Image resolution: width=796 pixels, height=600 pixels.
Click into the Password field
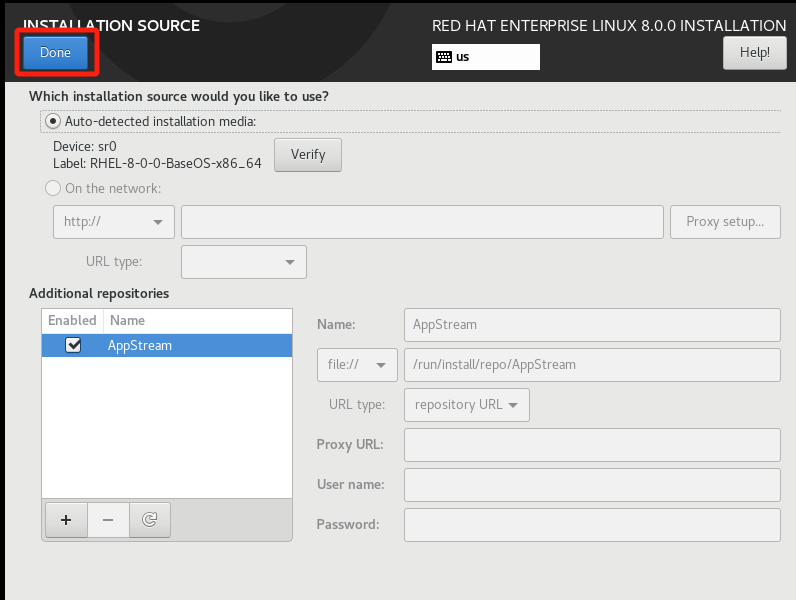coord(591,525)
